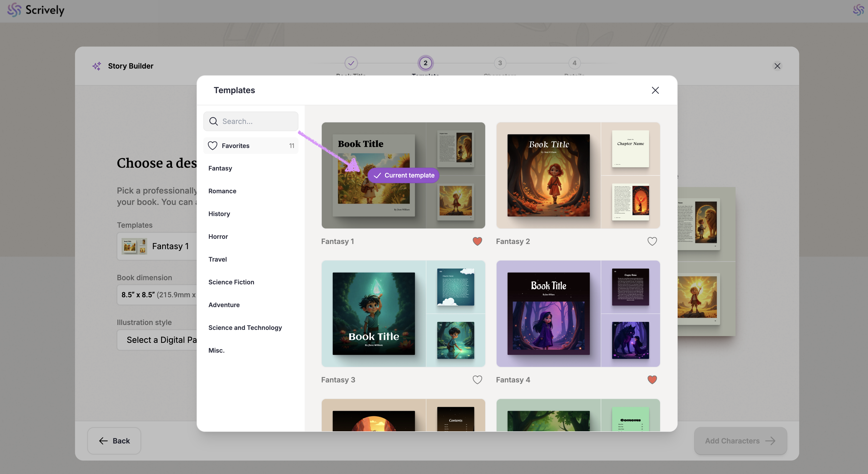Remove Fantasy 4 from favorites
868x474 pixels.
click(652, 380)
